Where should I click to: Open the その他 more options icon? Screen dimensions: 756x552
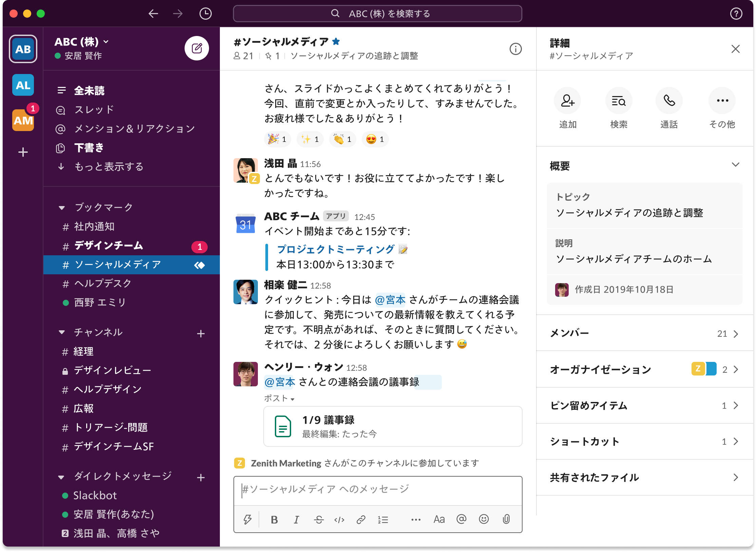(722, 100)
